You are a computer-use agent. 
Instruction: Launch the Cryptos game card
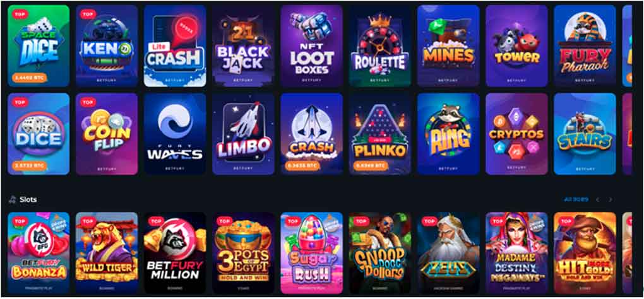[516, 134]
